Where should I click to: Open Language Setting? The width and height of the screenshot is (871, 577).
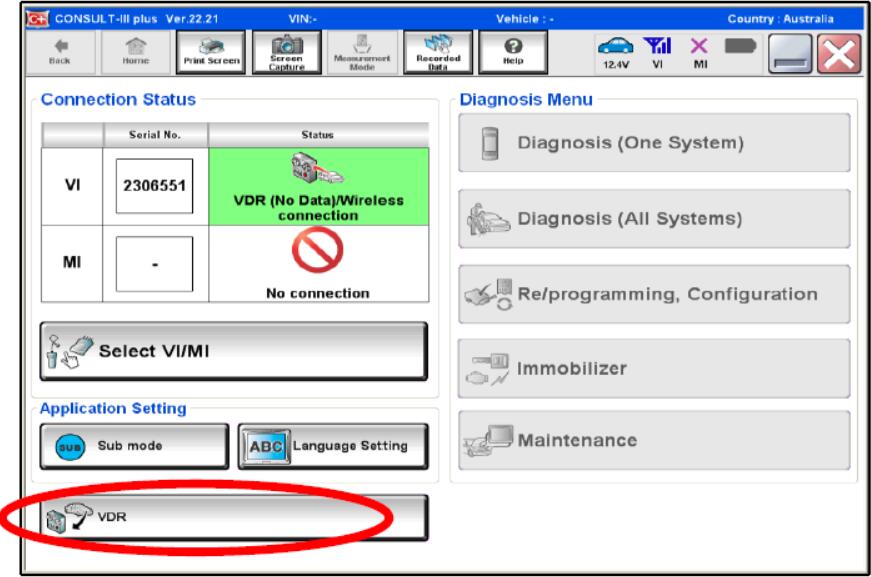tap(333, 446)
